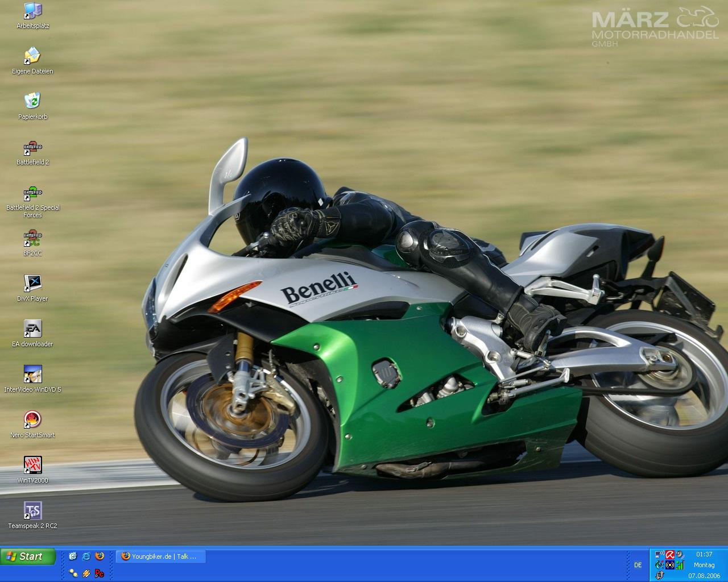This screenshot has height=582, width=728.
Task: Click the green signal bars tray icon
Action: coord(680,565)
